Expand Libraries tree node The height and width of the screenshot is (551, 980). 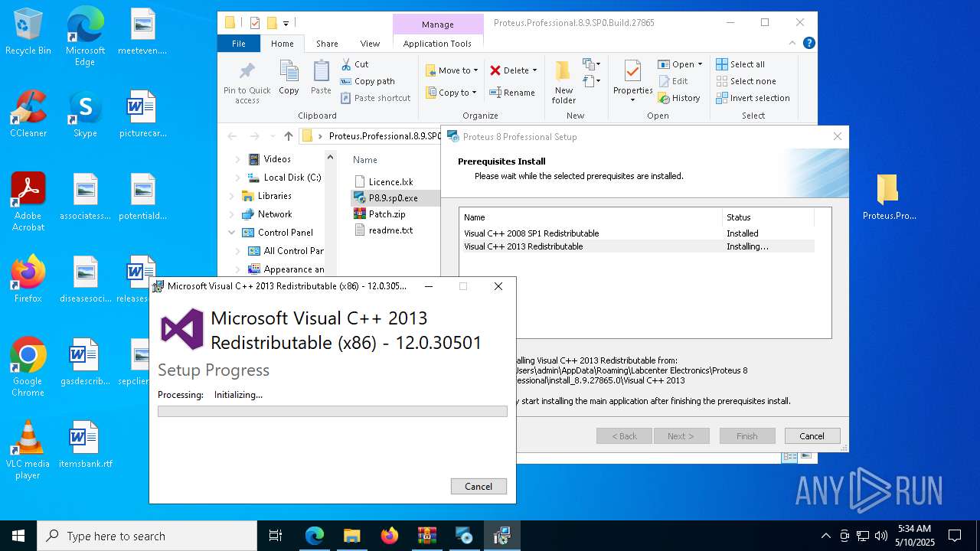231,196
